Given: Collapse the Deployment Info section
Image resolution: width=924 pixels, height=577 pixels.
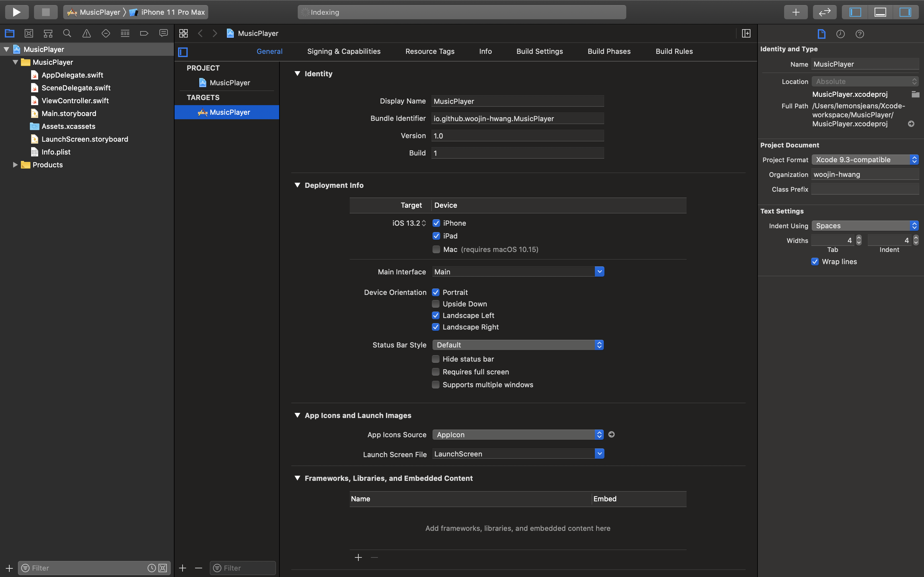Looking at the screenshot, I should [297, 185].
